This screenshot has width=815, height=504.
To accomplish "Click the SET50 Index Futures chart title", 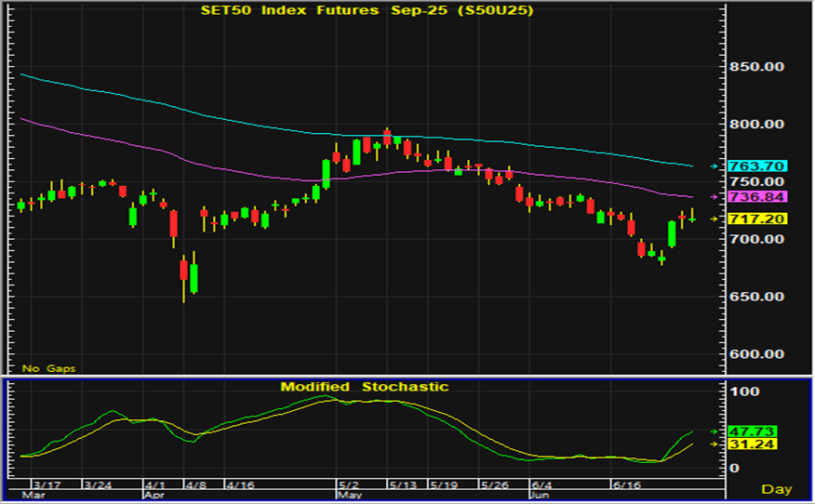I will (x=367, y=10).
